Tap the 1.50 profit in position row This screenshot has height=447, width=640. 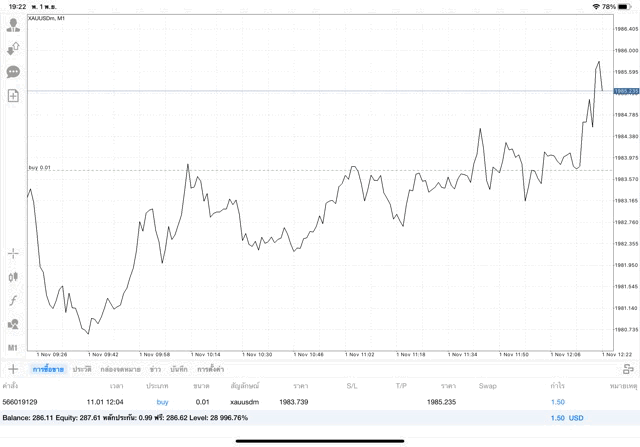click(x=558, y=402)
